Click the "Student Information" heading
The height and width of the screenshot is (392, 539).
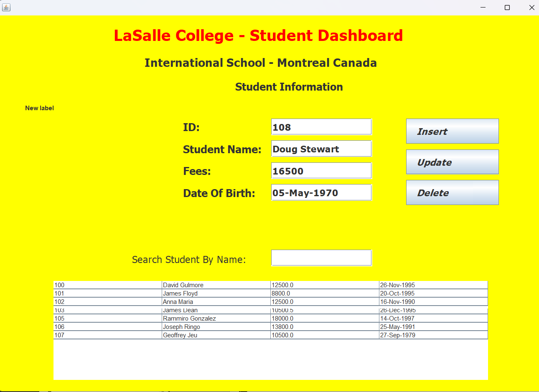click(289, 87)
